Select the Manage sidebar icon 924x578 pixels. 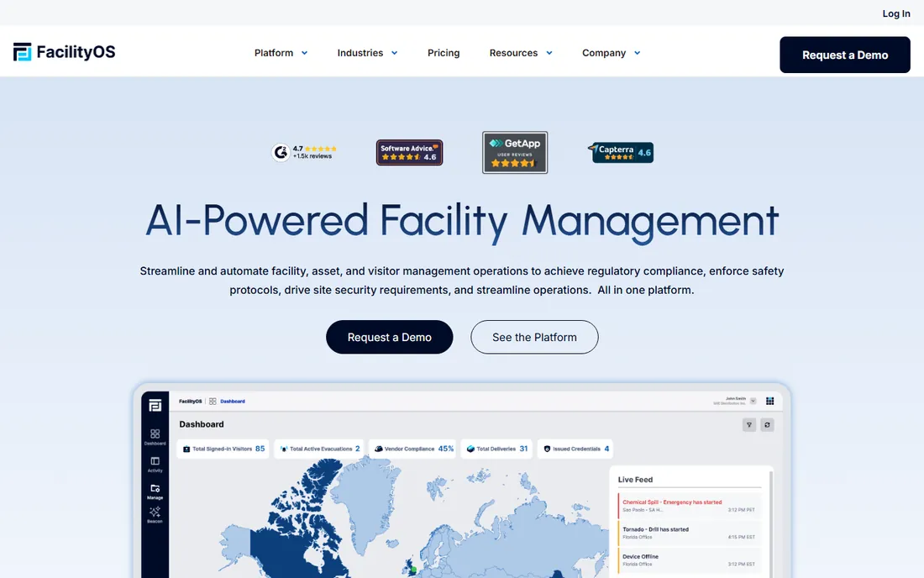click(x=155, y=491)
